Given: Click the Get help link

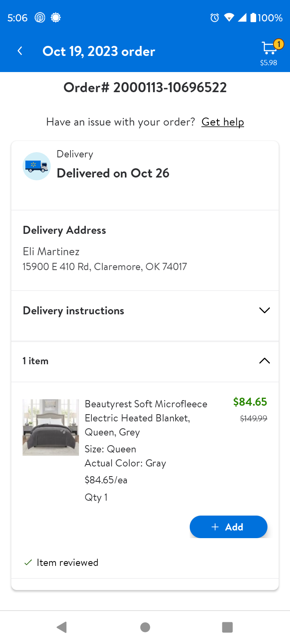Looking at the screenshot, I should [223, 122].
